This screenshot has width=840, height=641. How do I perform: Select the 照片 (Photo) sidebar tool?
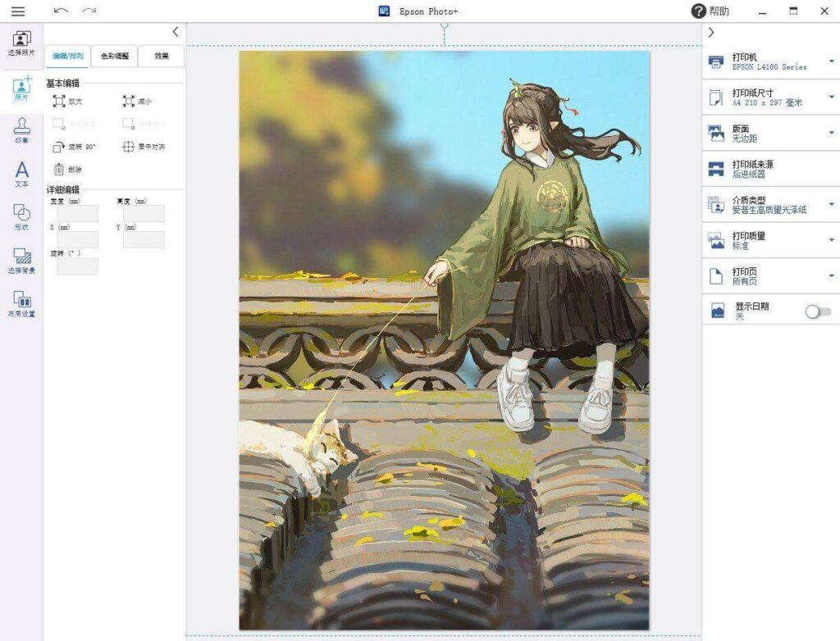pos(21,89)
